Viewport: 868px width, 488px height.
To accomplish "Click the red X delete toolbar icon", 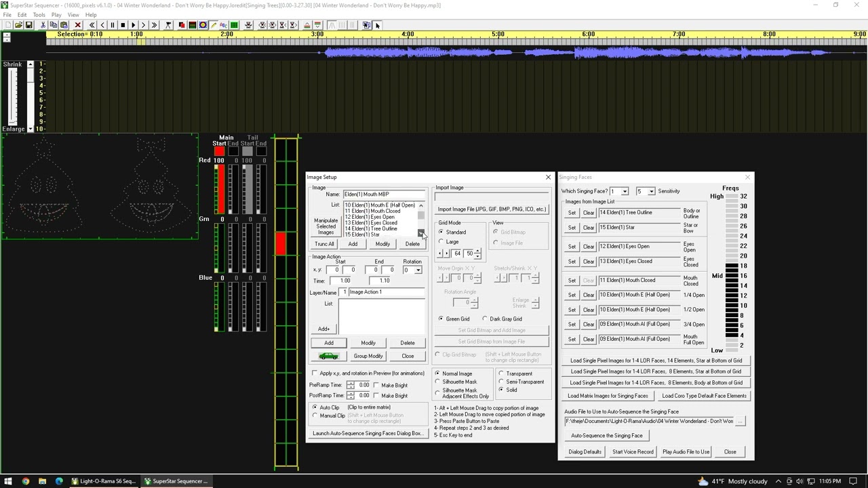I will coord(78,25).
